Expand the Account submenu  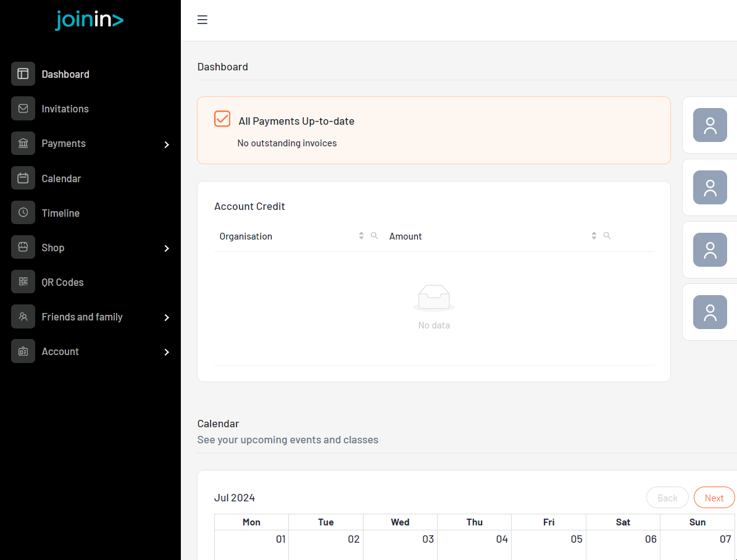166,353
